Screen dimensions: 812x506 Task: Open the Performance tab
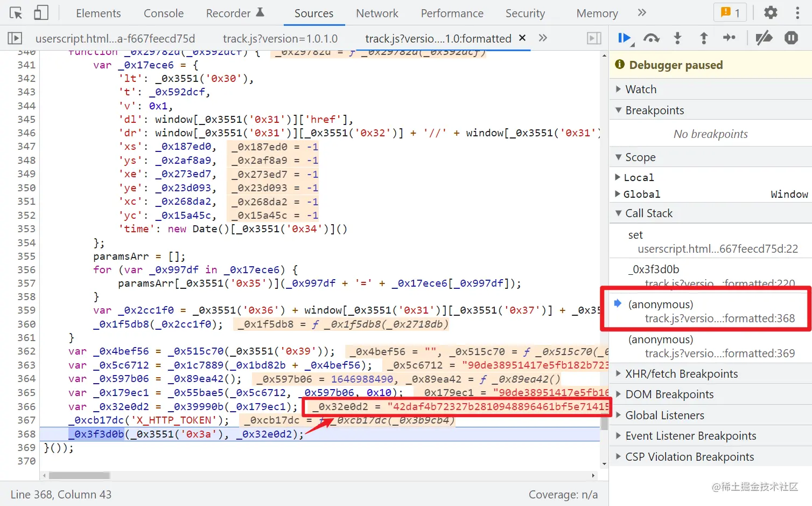click(x=452, y=13)
